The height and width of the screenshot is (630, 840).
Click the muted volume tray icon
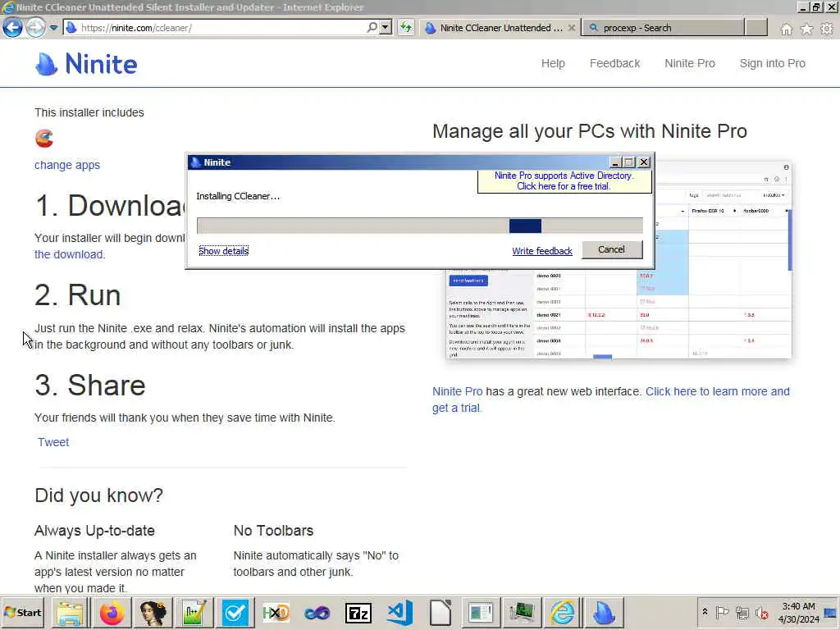761,612
